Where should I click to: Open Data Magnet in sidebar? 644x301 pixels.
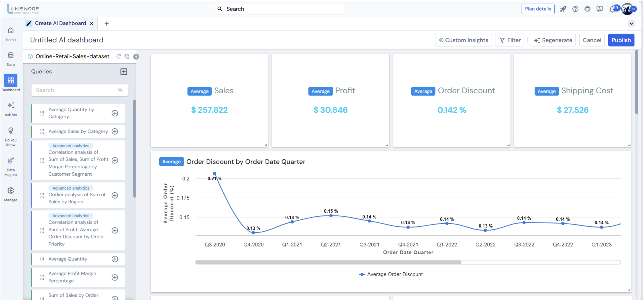pos(11,161)
